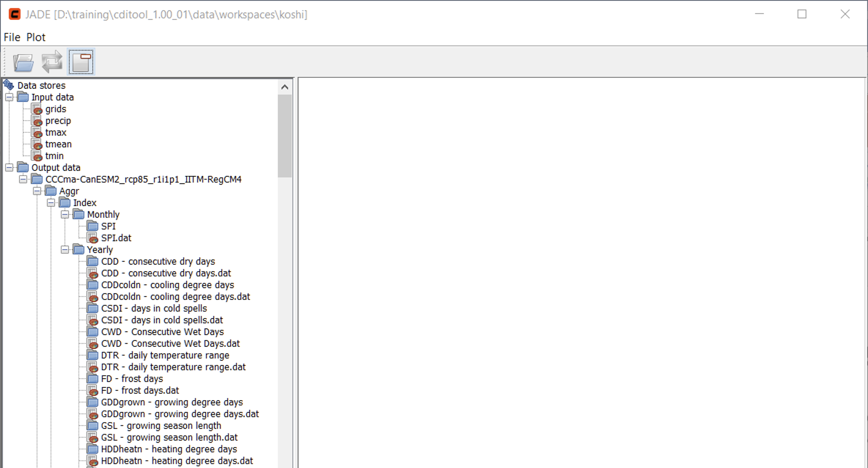Click the precip dataset icon
The image size is (868, 468).
coord(37,121)
